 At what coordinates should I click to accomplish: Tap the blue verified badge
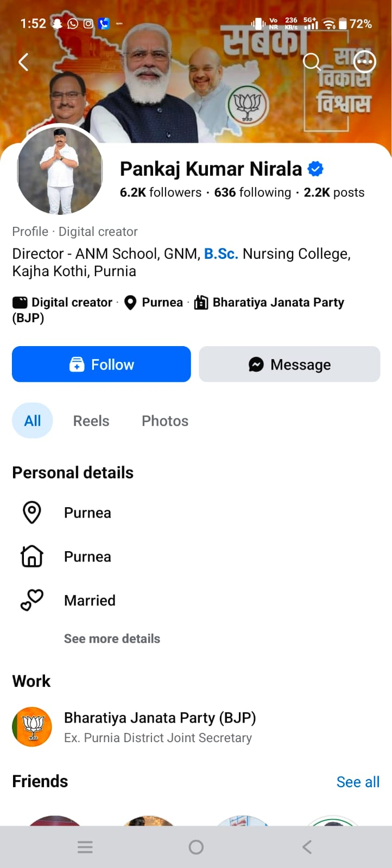315,169
